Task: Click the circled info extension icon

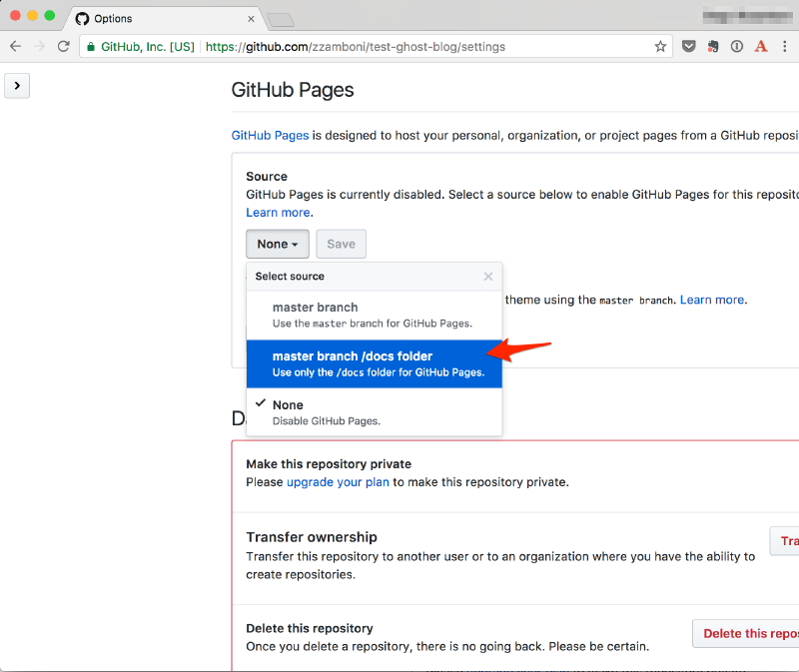Action: (737, 47)
